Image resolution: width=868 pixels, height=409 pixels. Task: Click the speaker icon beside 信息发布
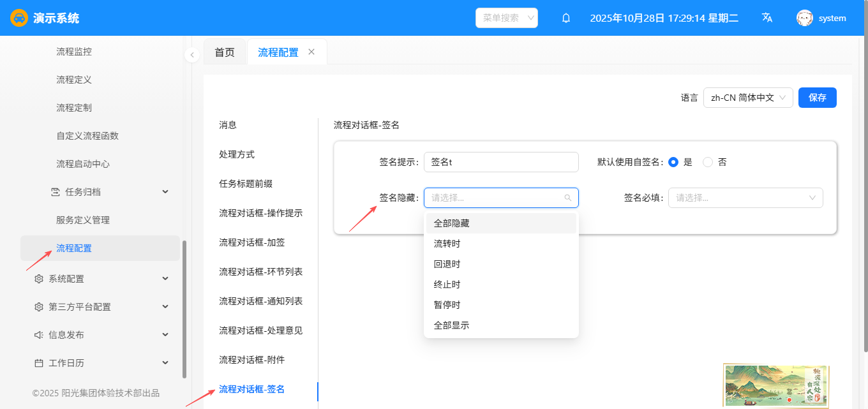pos(39,335)
